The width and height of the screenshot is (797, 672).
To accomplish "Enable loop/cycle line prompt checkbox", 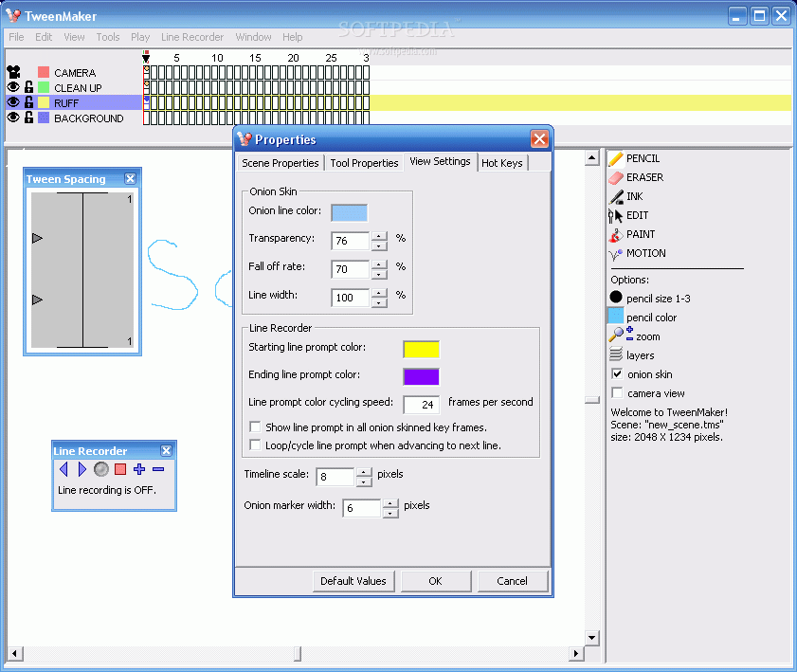I will click(255, 445).
